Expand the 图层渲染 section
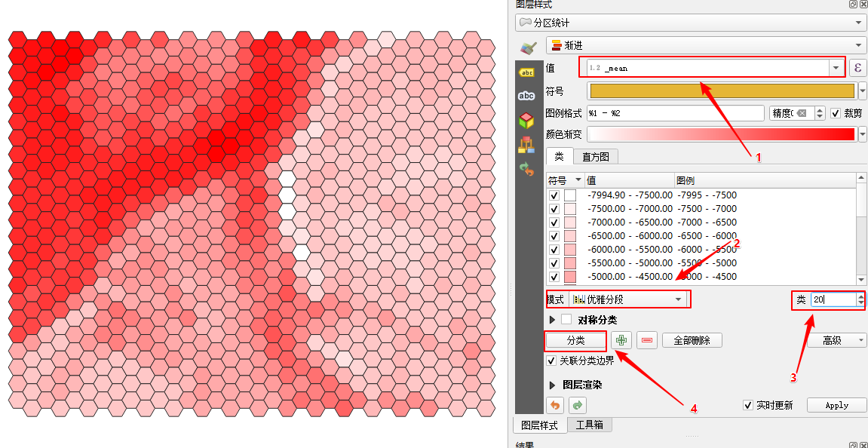 pos(552,385)
